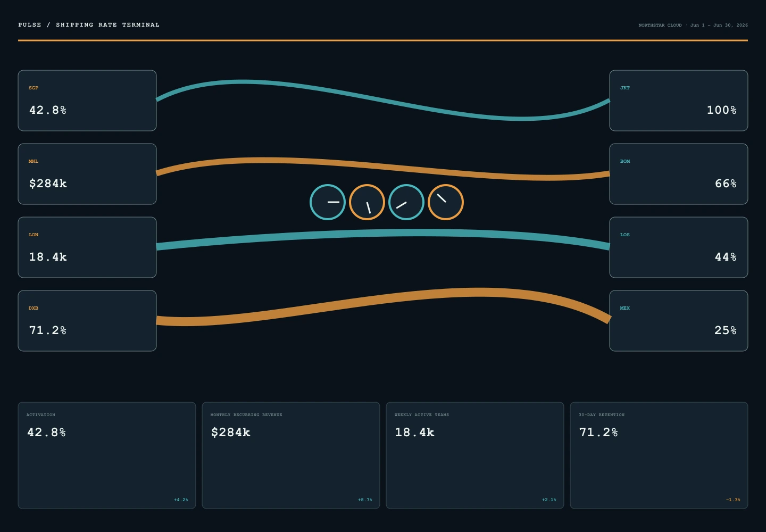The image size is (766, 532).
Task: Click the +2.1% change indicator
Action: [549, 500]
